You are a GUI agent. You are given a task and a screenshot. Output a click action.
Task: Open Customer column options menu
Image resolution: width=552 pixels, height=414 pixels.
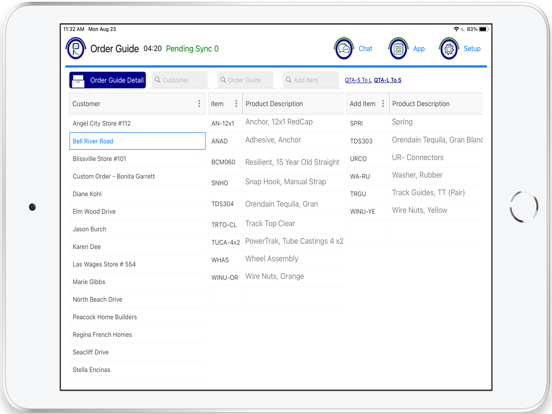tap(199, 104)
